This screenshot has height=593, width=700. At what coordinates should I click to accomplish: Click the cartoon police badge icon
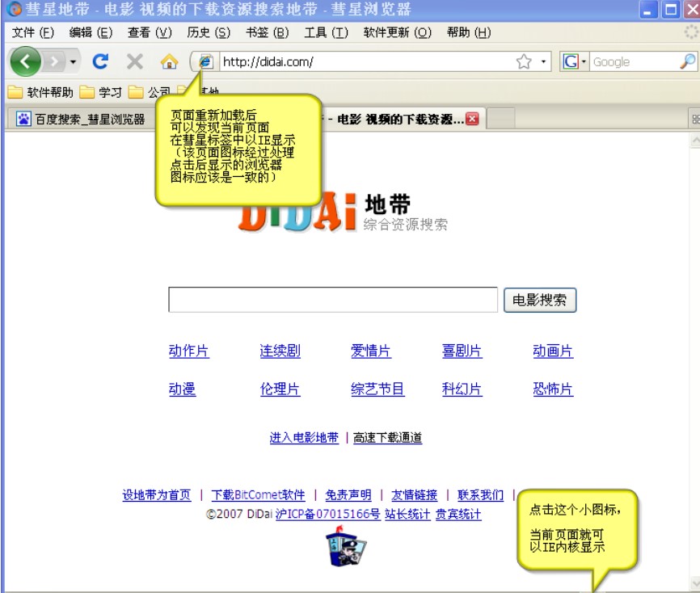(x=346, y=545)
